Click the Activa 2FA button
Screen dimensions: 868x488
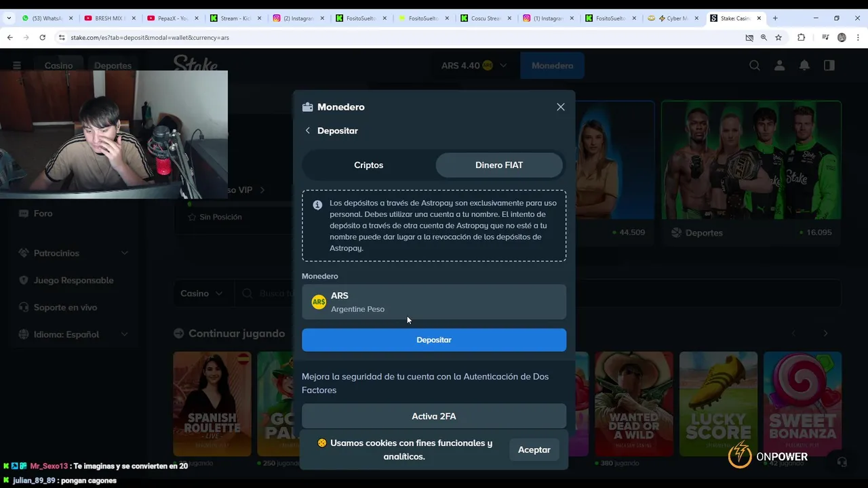[x=434, y=416]
